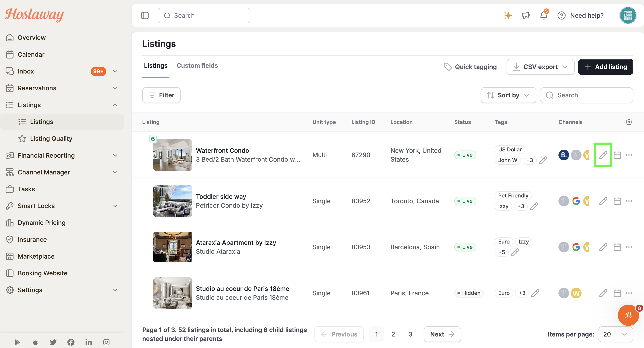The image size is (644, 348).
Task: Open the Facebook link in footer
Action: tap(71, 342)
